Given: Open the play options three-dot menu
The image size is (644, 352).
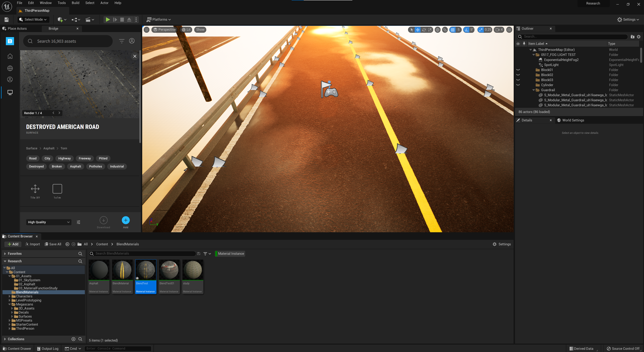Looking at the screenshot, I should 136,19.
